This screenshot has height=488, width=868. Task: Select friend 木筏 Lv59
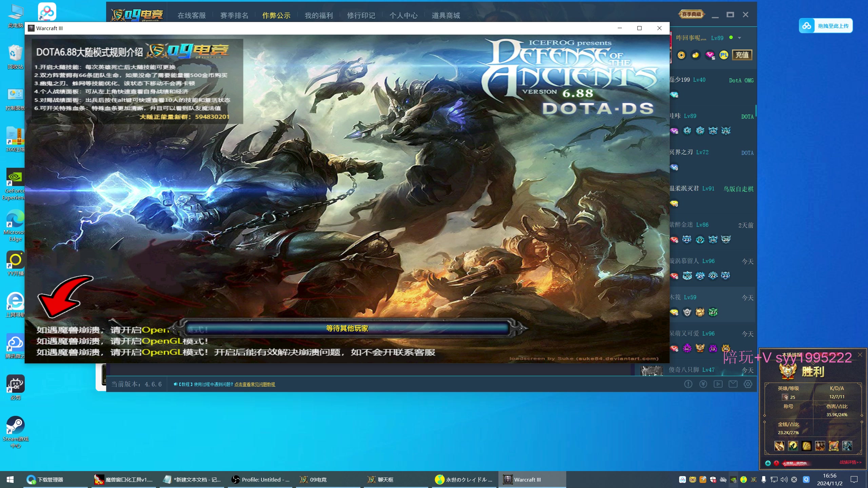[x=712, y=305]
